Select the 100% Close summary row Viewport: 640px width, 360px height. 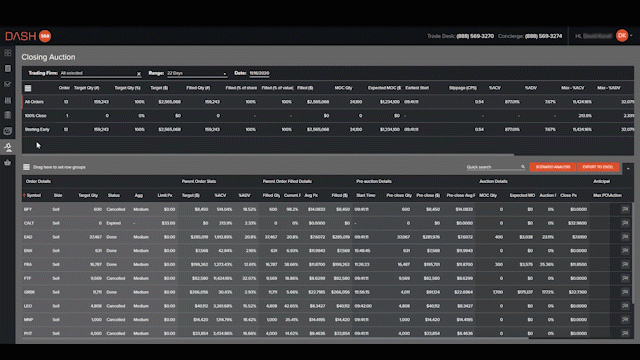point(328,116)
